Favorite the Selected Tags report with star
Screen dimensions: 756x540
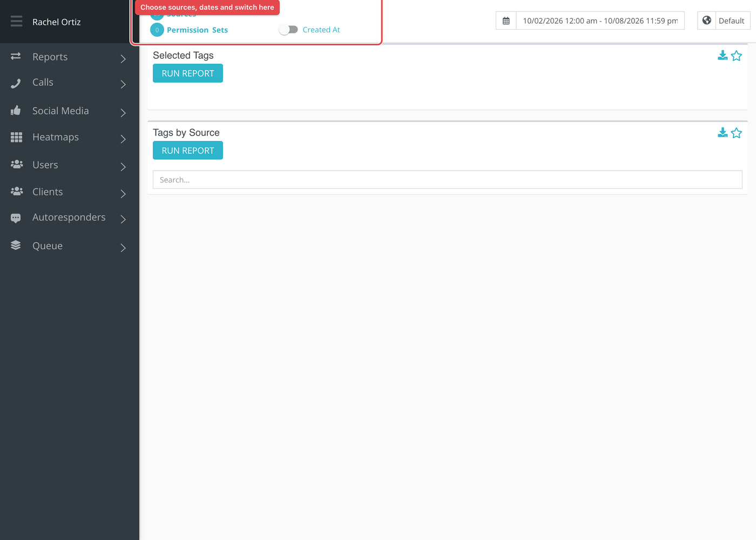pyautogui.click(x=737, y=56)
